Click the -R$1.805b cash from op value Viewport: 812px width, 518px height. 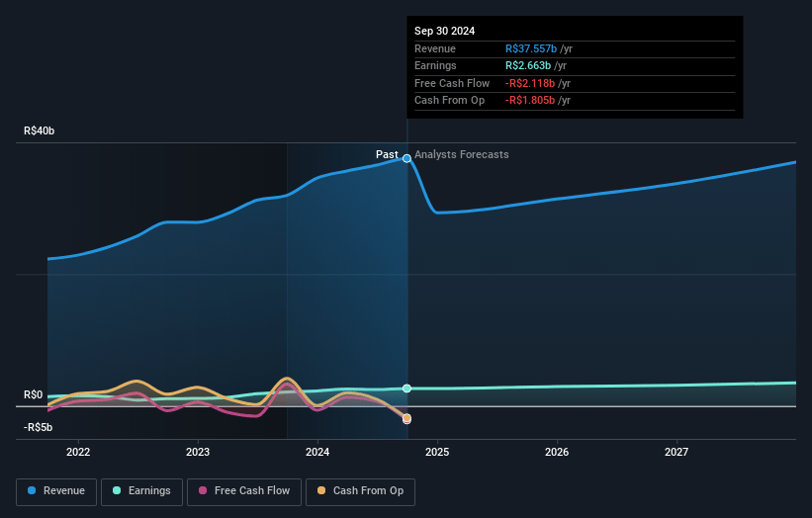pyautogui.click(x=530, y=101)
